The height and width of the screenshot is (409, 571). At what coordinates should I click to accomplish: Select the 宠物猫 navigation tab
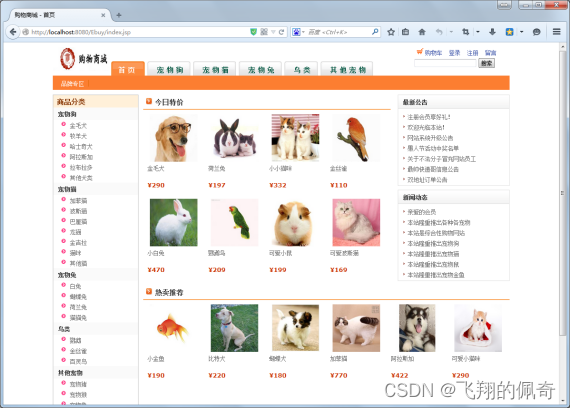215,70
